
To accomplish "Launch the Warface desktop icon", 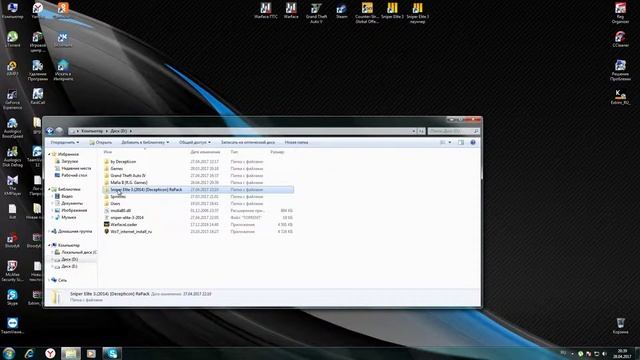I will (291, 11).
